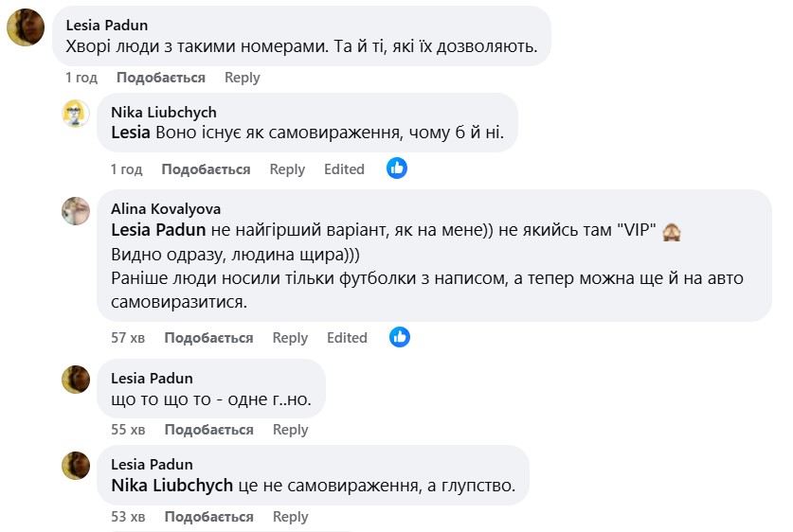Open edit history of Nika's comment
This screenshot has width=793, height=532.
344,169
